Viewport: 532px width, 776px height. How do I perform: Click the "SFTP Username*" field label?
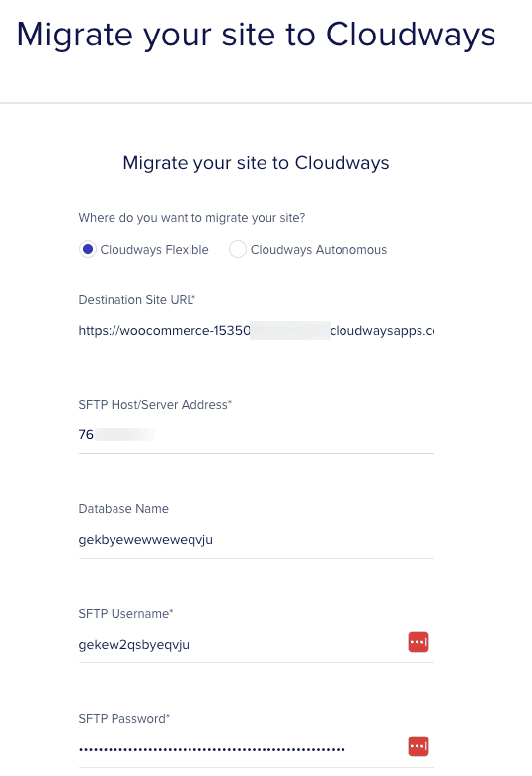(125, 614)
